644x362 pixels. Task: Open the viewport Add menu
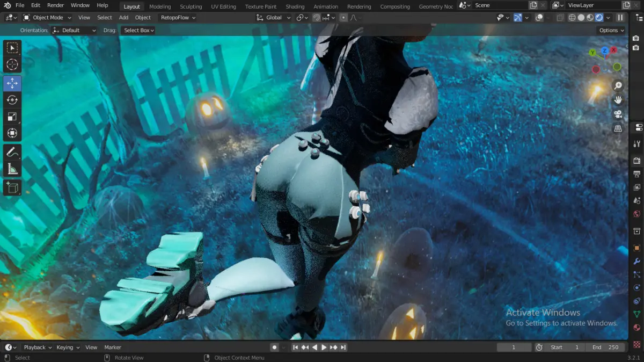click(123, 17)
